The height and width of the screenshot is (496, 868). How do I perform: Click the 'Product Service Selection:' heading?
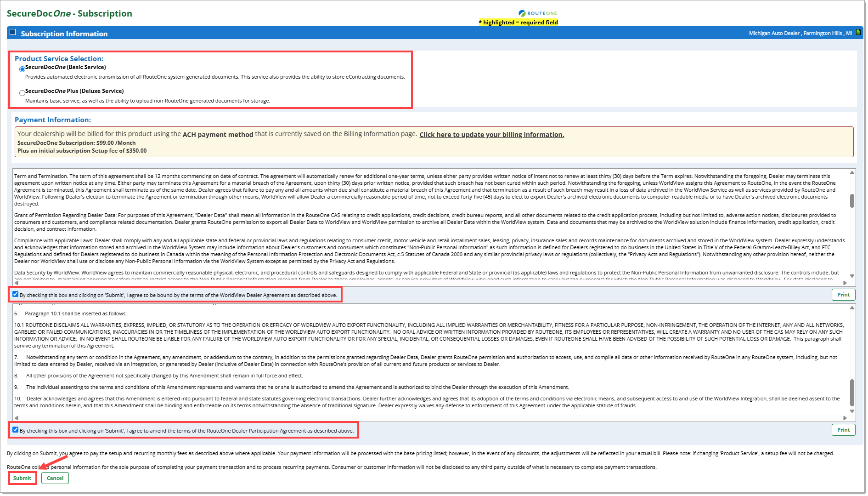pyautogui.click(x=59, y=59)
